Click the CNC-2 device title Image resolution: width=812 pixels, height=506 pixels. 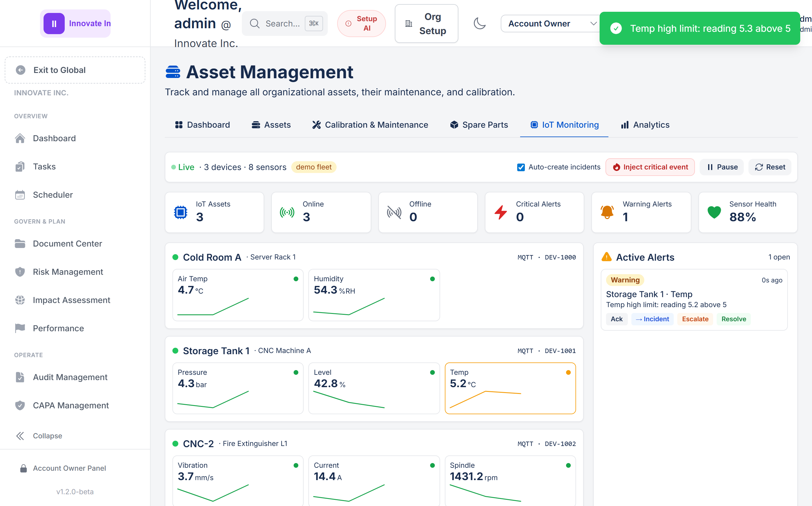(198, 444)
